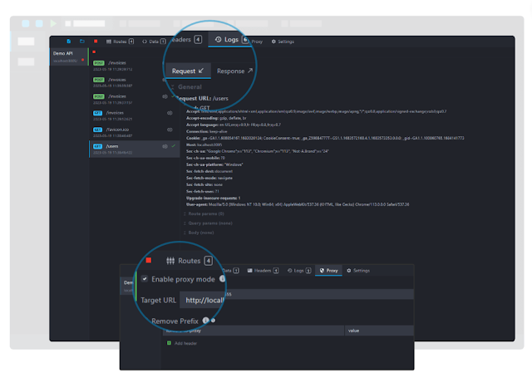Click the Sec-fetch-mode: navigate line
Screen dimensions: 532x392
[x=209, y=178]
